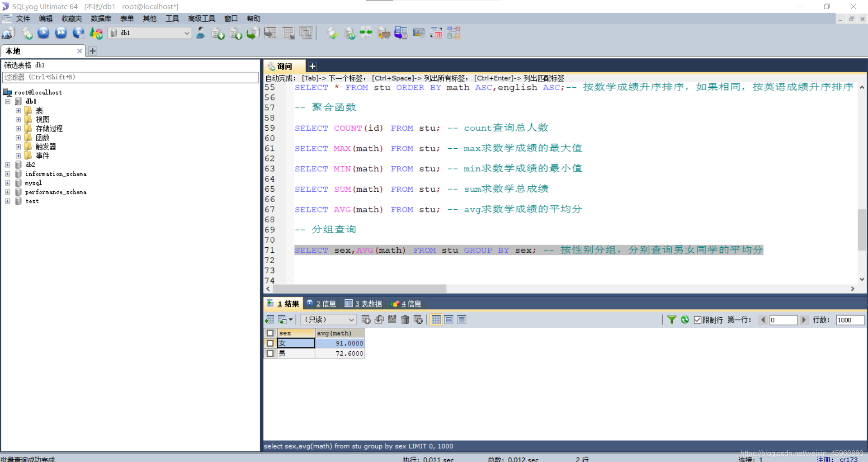
Task: Open a new query editor from toolbar
Action: (27, 33)
